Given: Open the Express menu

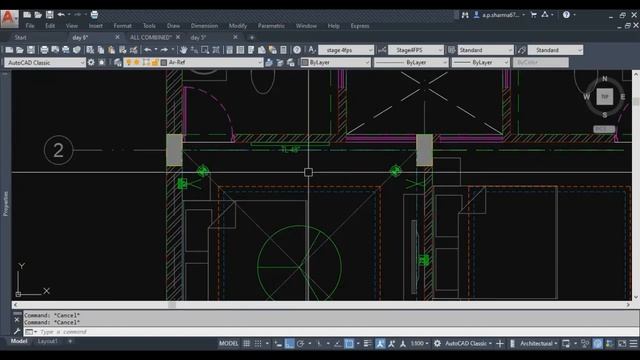Looking at the screenshot, I should click(360, 26).
